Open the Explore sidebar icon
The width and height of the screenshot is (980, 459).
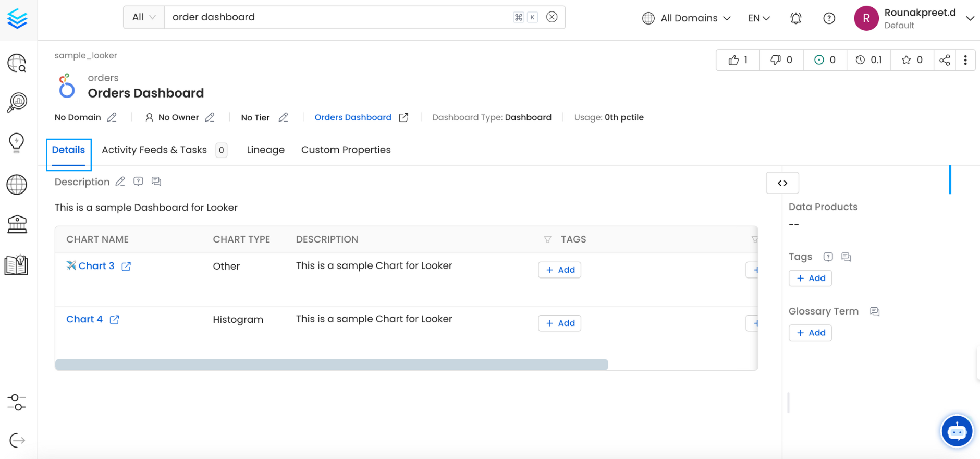17,63
